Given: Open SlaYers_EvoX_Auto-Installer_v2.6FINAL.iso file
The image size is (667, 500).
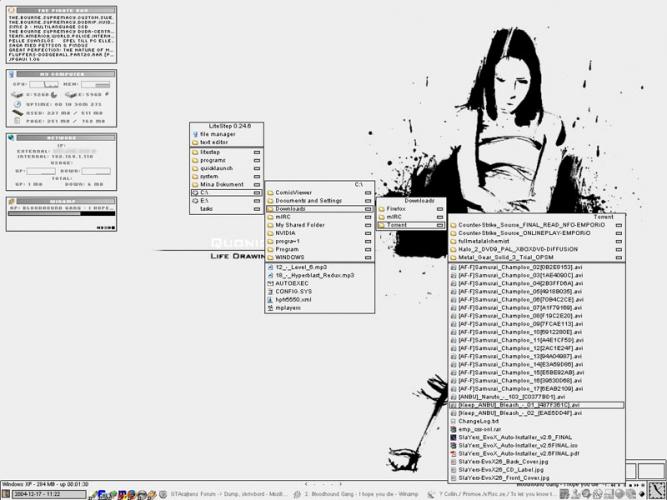Looking at the screenshot, I should 536,446.
